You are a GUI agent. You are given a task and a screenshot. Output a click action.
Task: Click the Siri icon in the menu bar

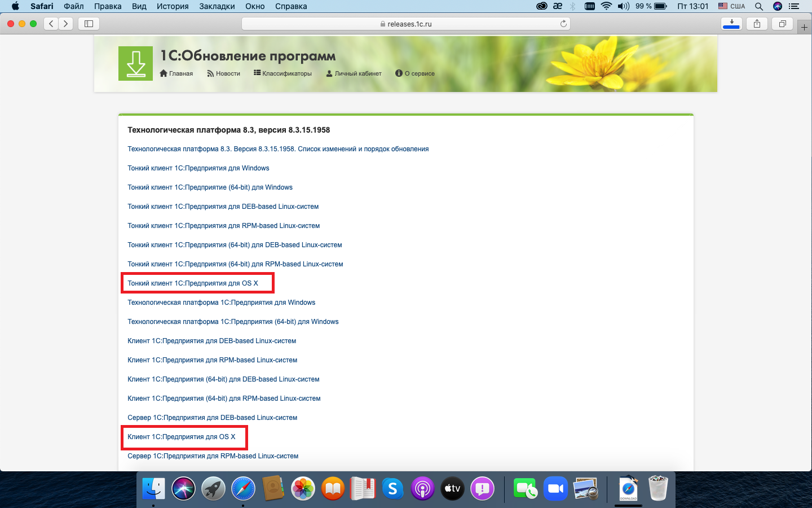778,6
